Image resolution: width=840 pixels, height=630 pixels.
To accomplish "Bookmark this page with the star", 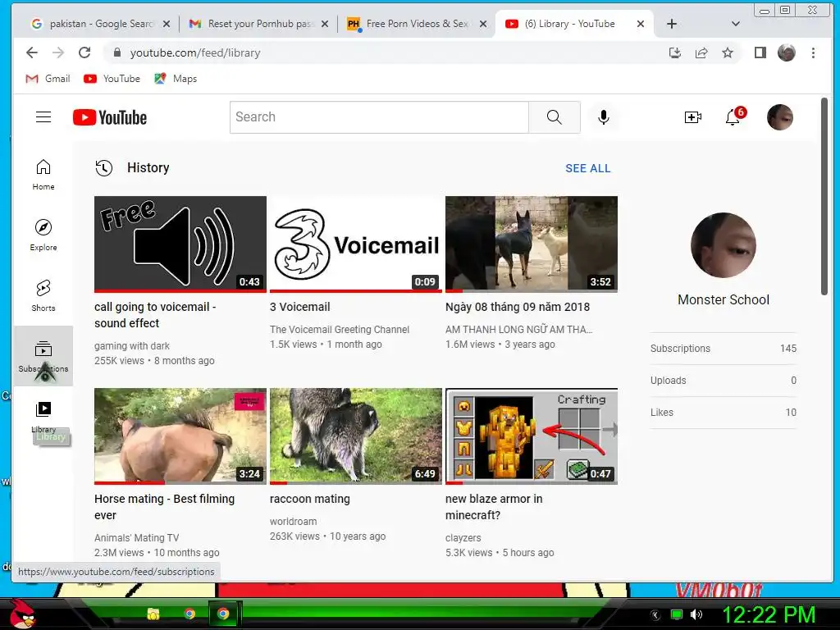I will (x=727, y=52).
